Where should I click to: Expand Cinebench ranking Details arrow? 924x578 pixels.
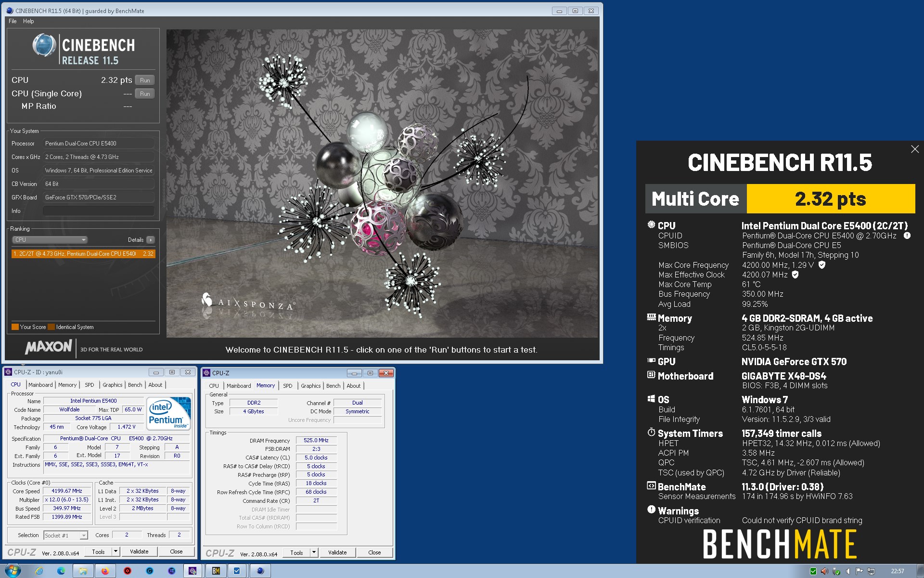[x=151, y=240]
